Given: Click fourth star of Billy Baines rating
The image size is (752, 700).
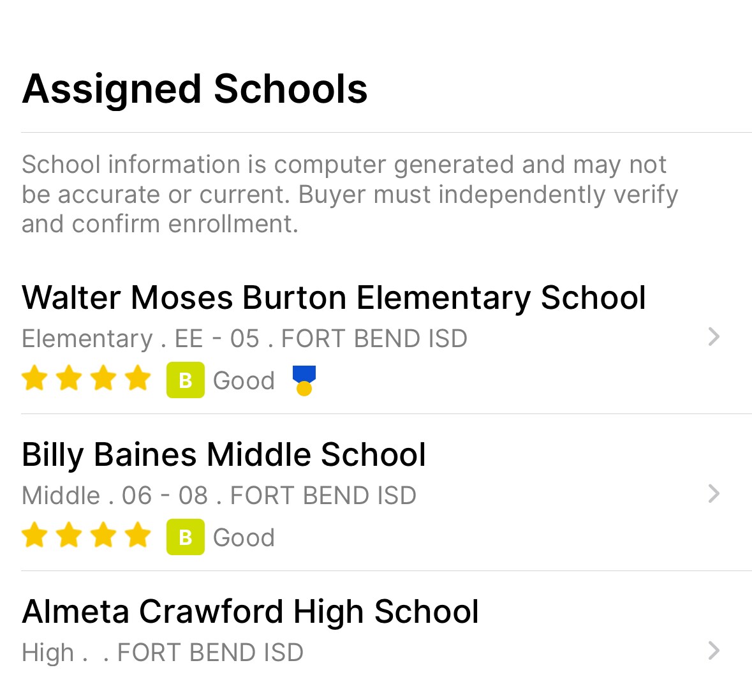Looking at the screenshot, I should coord(137,536).
